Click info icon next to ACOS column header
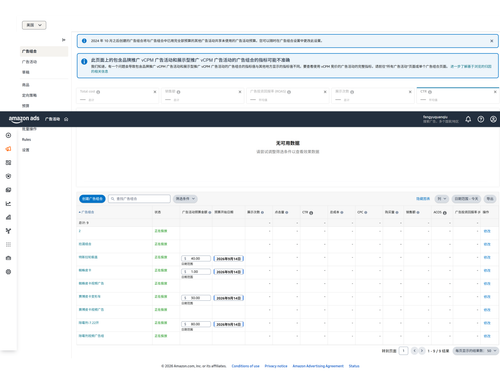Viewport: 500px width, 374px height. click(x=445, y=213)
